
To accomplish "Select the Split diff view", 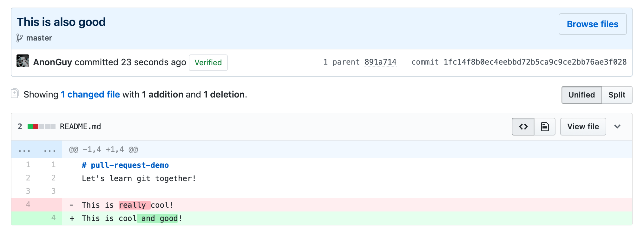I will (x=617, y=95).
